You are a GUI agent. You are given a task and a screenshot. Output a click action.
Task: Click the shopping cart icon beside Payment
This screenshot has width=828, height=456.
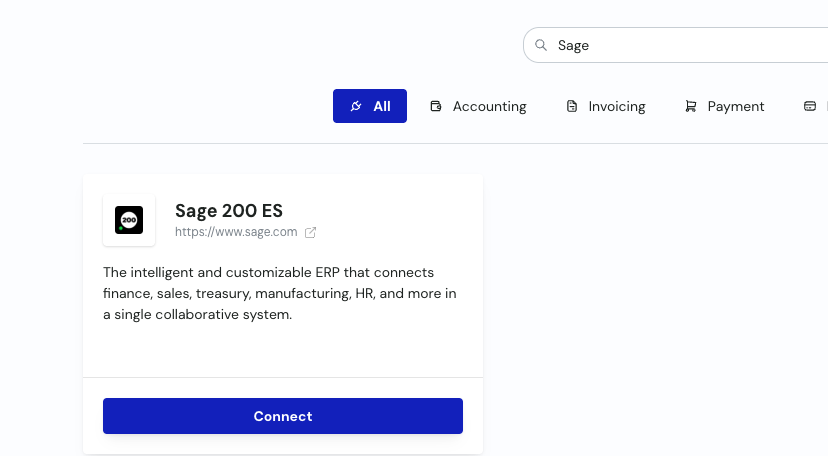point(691,106)
